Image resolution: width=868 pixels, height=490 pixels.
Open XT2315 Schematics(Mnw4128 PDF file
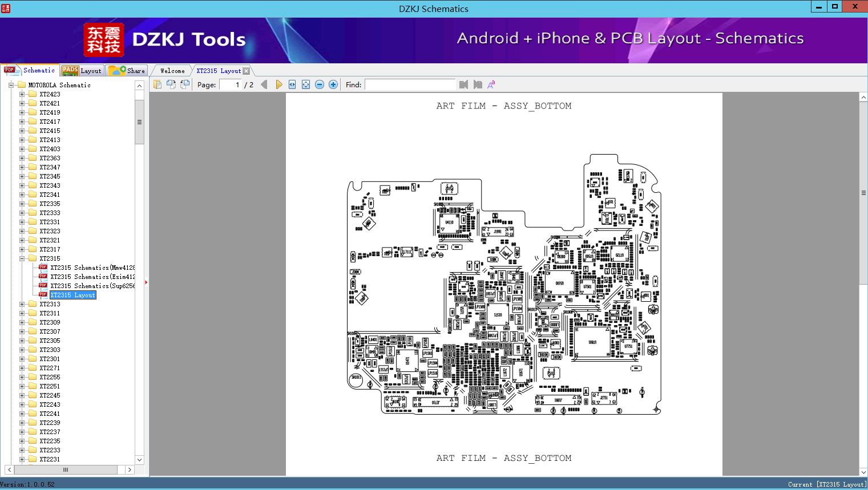point(92,268)
